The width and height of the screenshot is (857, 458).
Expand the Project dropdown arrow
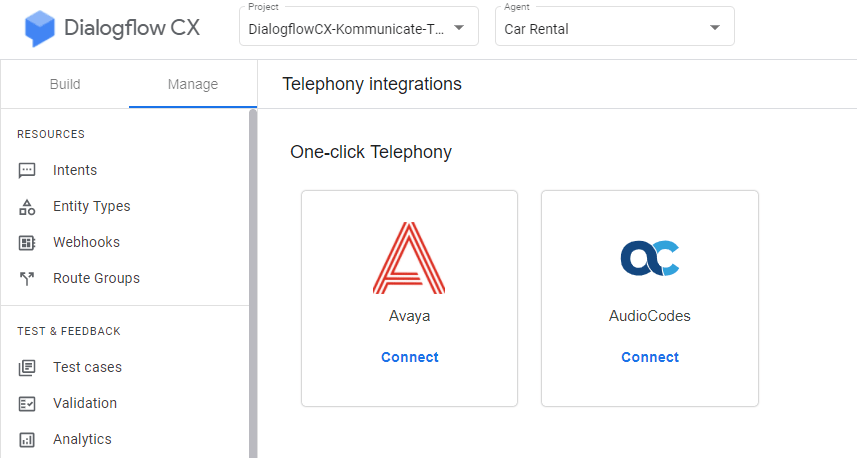[x=459, y=27]
